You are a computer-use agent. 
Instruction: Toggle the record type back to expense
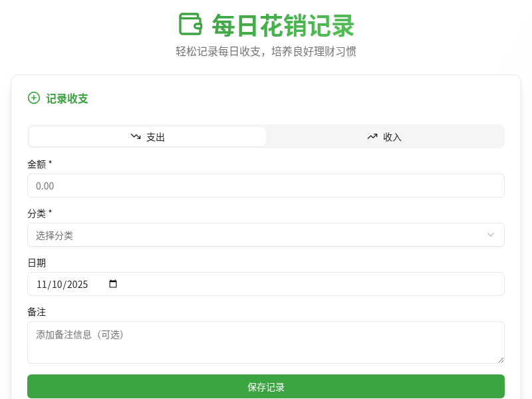click(x=146, y=136)
